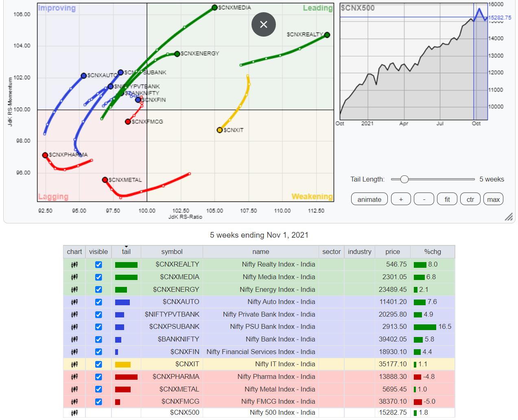Screen dimensions: 518x420
Task: Sort table by tail column
Action: coord(126,252)
